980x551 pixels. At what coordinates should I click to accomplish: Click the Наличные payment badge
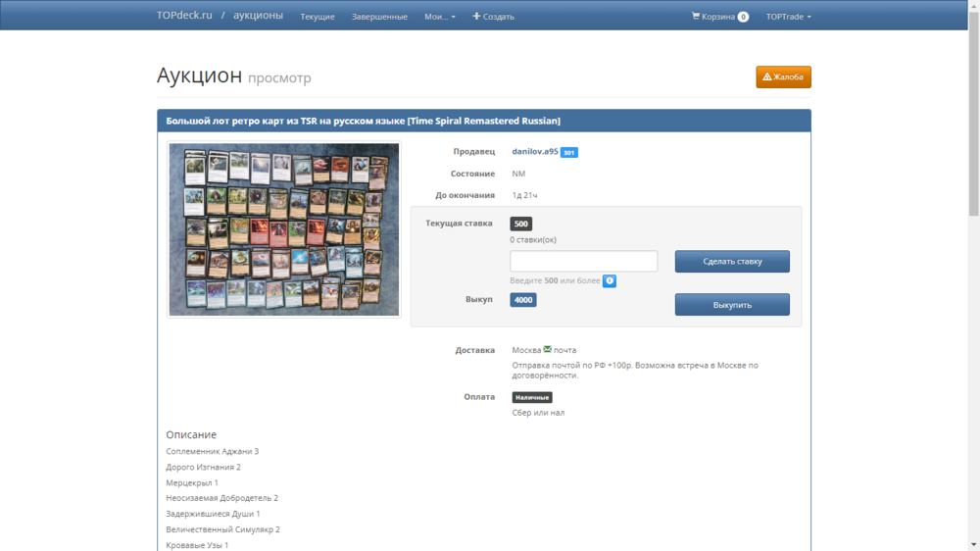[x=532, y=397]
